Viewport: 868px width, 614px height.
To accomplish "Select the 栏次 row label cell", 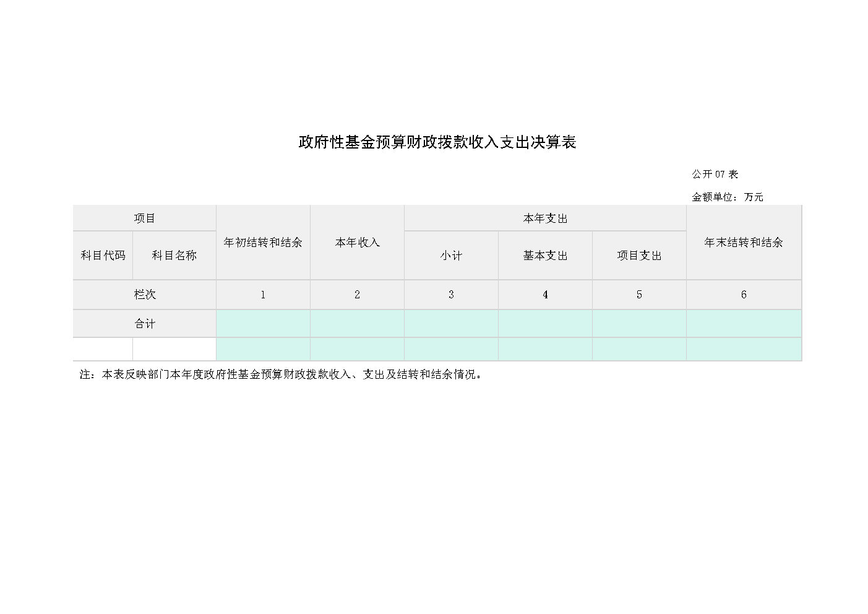I will click(144, 295).
